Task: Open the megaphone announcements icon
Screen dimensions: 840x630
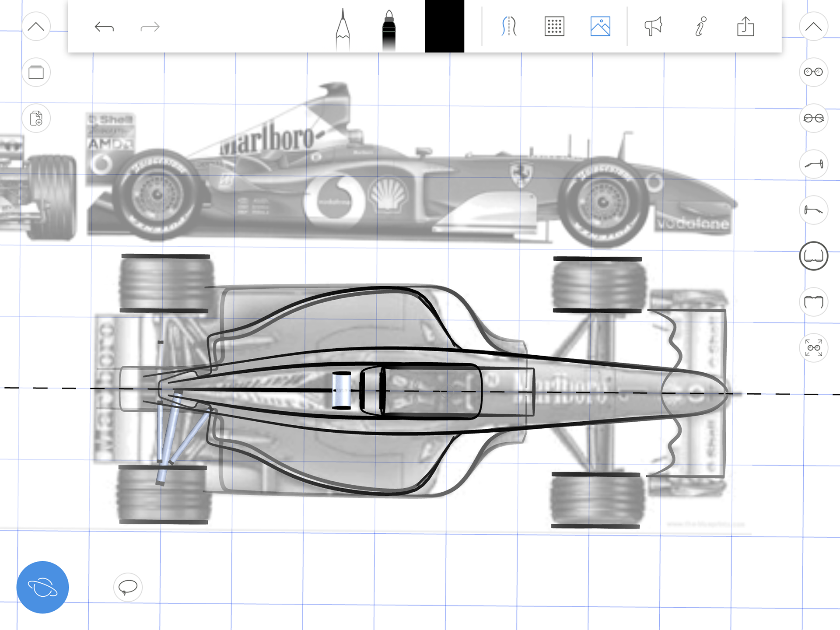Action: click(653, 27)
